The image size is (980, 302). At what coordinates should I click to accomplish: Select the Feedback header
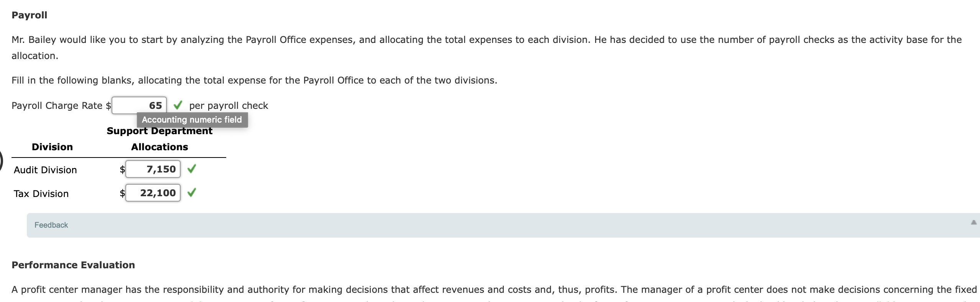click(x=51, y=225)
